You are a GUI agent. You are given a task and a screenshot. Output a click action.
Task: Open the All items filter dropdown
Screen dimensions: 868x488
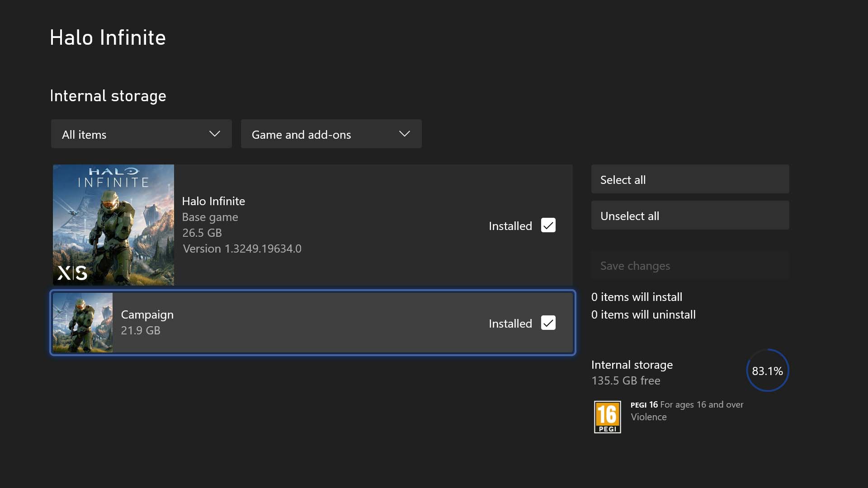click(141, 134)
